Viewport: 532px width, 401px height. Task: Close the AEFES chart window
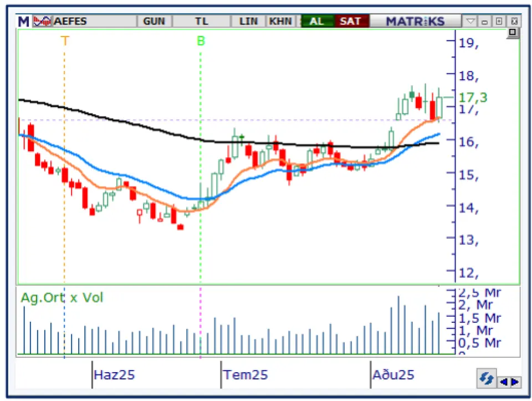pyautogui.click(x=514, y=22)
